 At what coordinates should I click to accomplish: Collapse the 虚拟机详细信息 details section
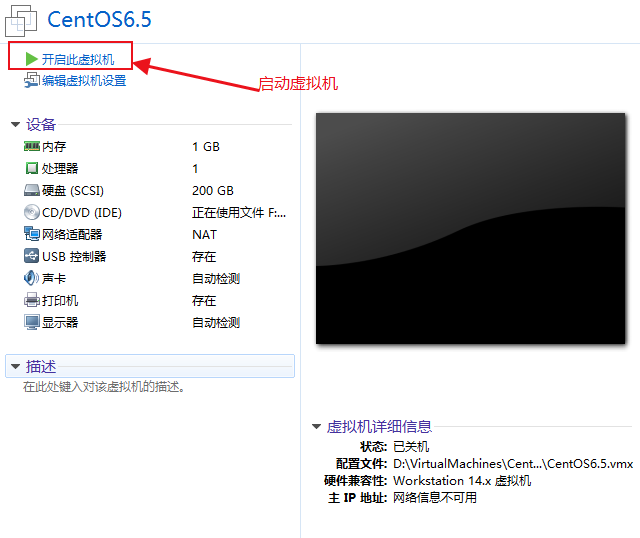click(x=316, y=426)
